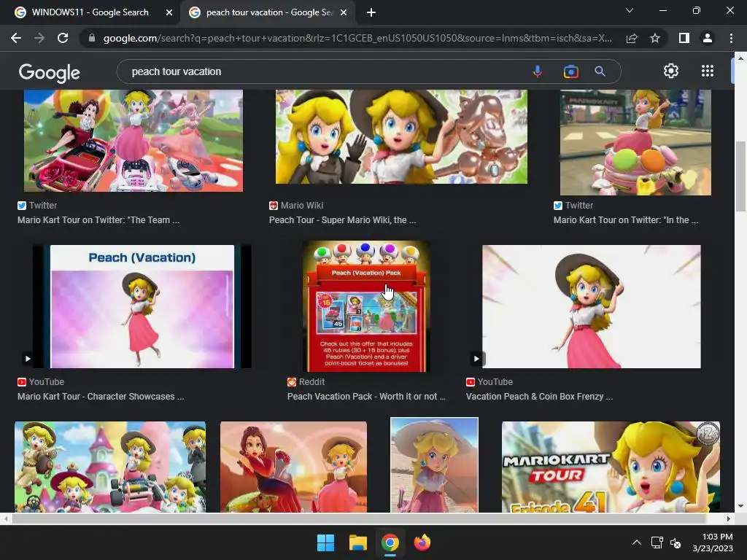Open the clock showing 1:03 PM
The height and width of the screenshot is (560, 747).
coord(713,542)
